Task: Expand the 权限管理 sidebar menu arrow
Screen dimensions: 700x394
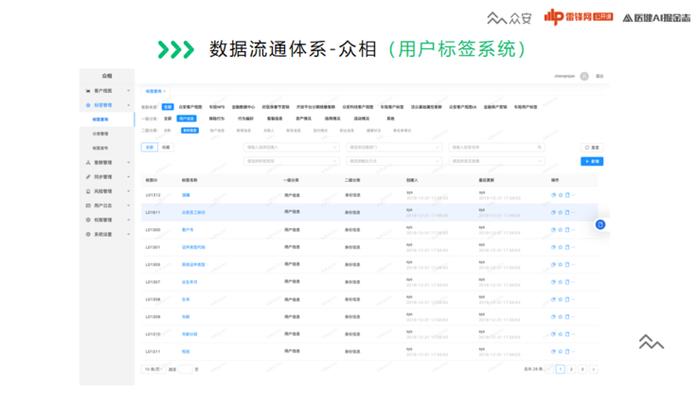Action: [129, 220]
